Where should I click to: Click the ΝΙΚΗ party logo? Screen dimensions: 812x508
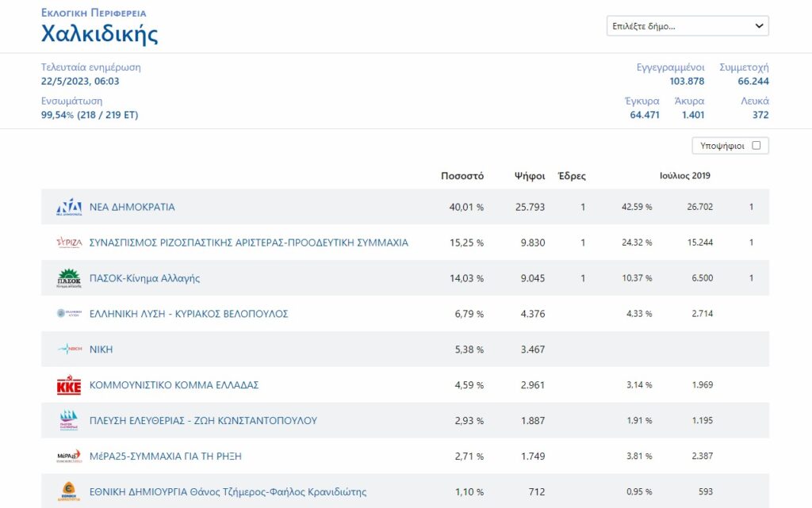[x=69, y=349]
